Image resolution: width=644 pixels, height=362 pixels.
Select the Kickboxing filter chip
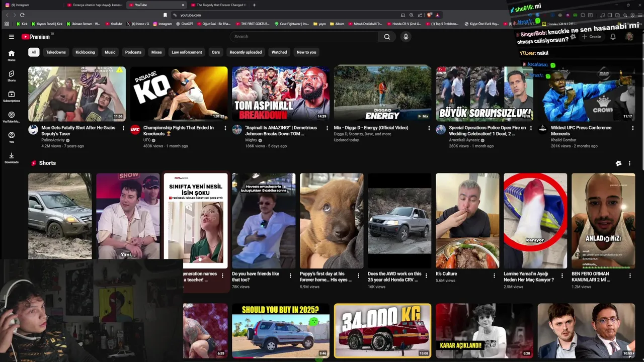[x=85, y=52]
